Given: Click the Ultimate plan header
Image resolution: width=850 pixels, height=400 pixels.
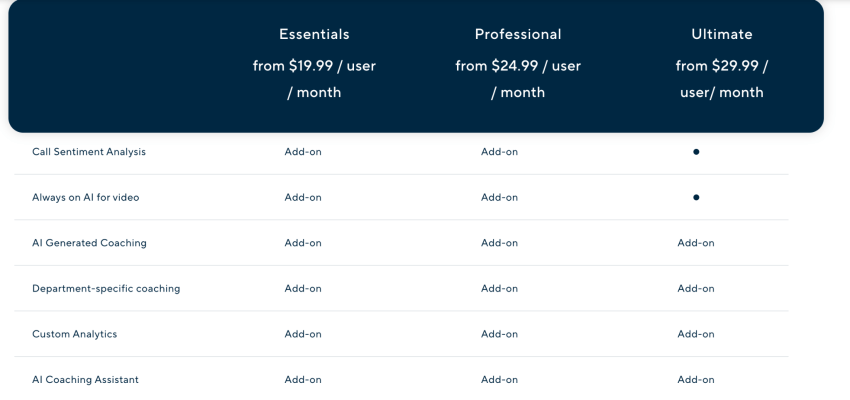Looking at the screenshot, I should (x=722, y=34).
